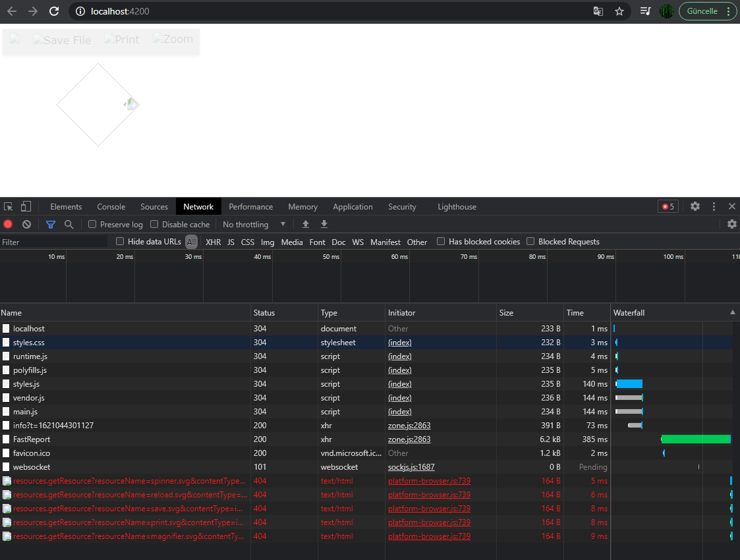The image size is (740, 560).
Task: Open DevTools more options menu
Action: [714, 207]
